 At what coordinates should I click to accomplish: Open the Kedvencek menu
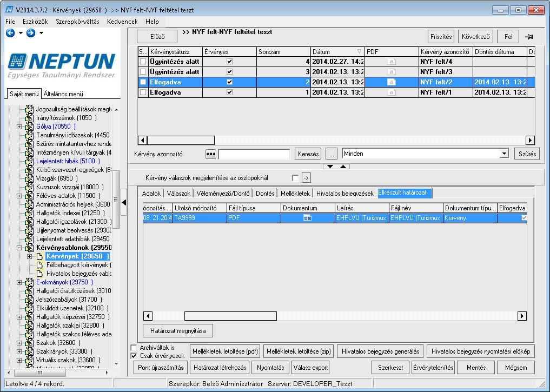pos(122,22)
